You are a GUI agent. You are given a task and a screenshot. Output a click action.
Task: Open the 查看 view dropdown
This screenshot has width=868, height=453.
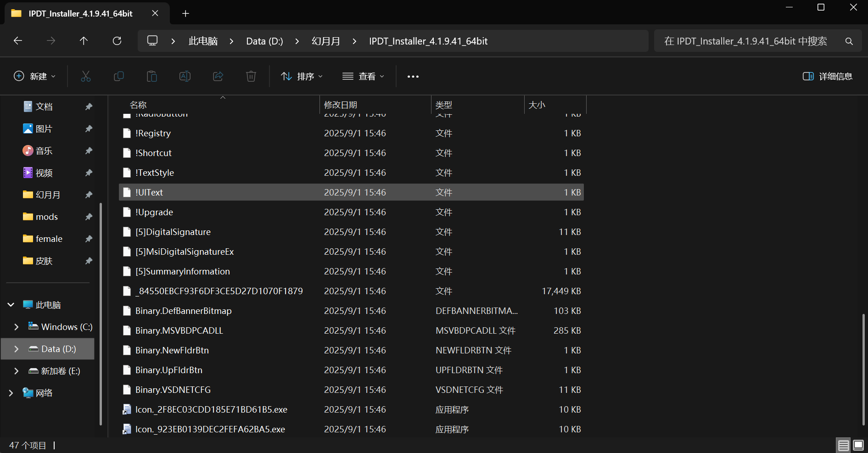(364, 76)
